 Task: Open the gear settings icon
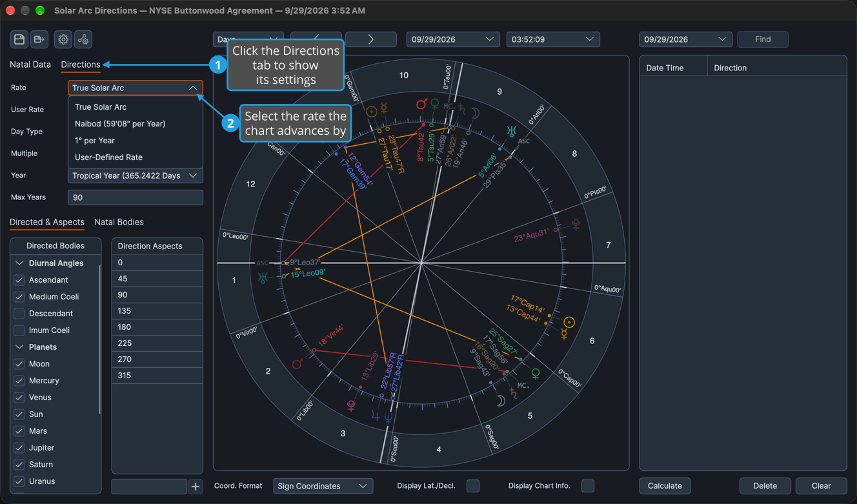[63, 39]
